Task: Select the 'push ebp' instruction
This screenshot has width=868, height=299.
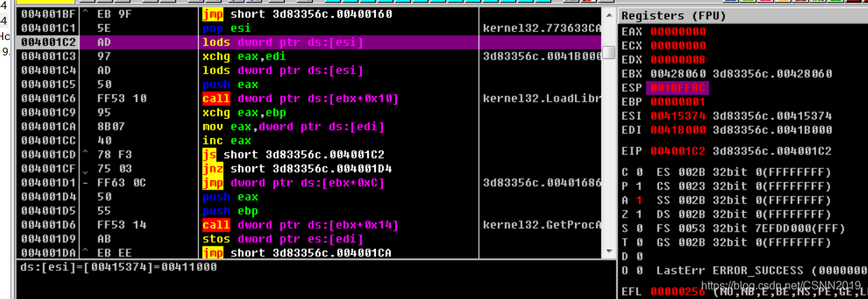Action: pos(230,211)
